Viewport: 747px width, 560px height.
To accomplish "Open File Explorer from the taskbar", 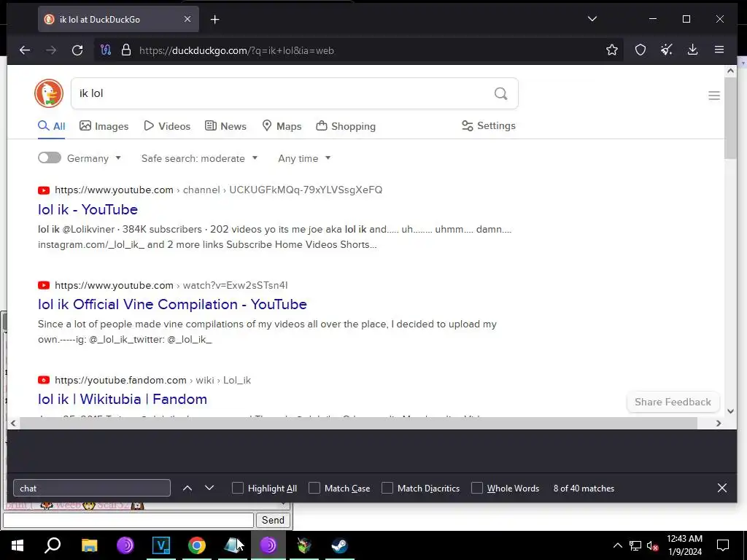I will pos(89,545).
